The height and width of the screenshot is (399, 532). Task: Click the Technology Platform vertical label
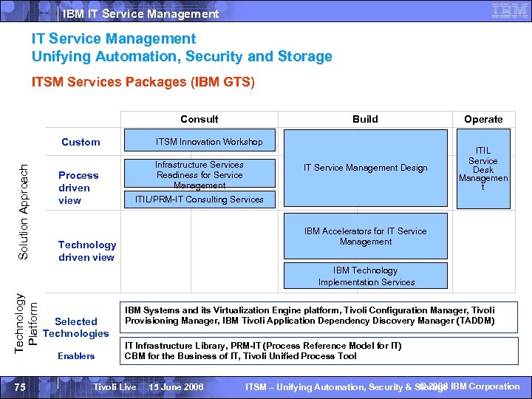[x=25, y=324]
